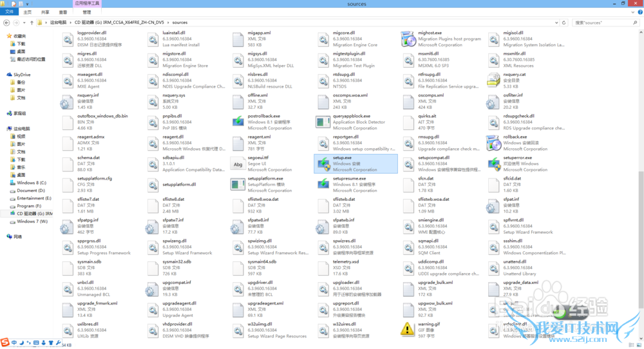Select the migapp.xml file icon
Image resolution: width=644 pixels, height=349 pixels.
(238, 39)
